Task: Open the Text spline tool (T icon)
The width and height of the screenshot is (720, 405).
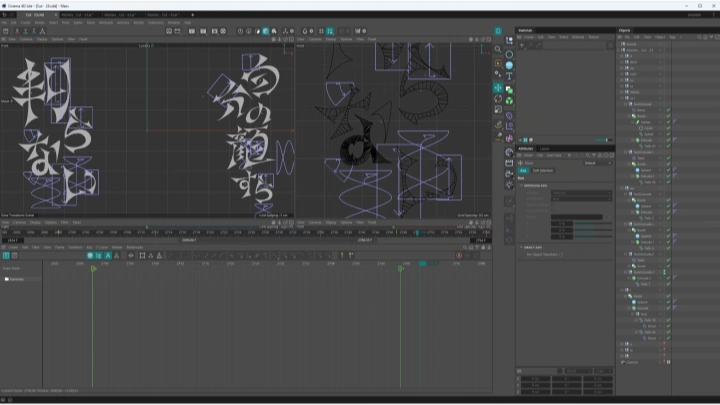Action: click(x=509, y=76)
